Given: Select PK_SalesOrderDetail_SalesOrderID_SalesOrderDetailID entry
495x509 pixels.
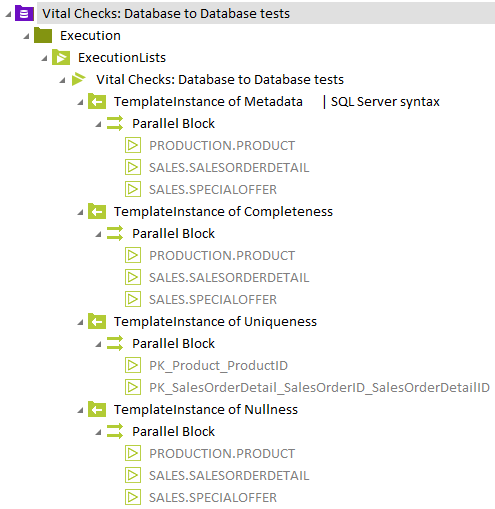Looking at the screenshot, I should [319, 388].
